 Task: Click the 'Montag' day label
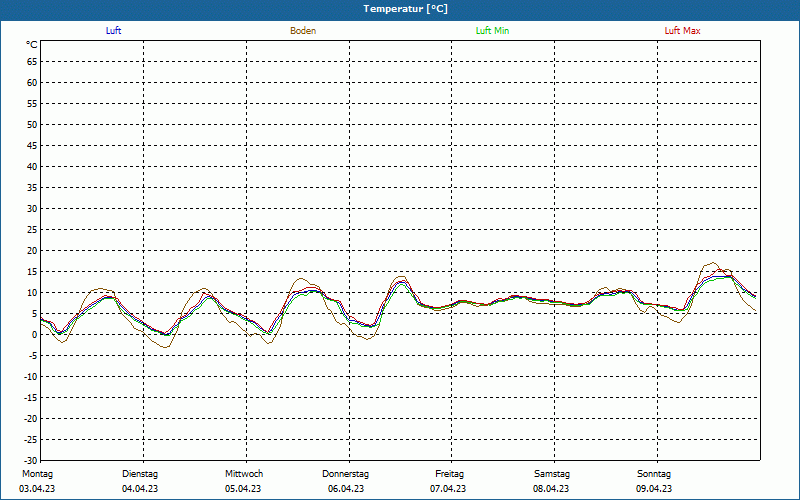[x=37, y=474]
